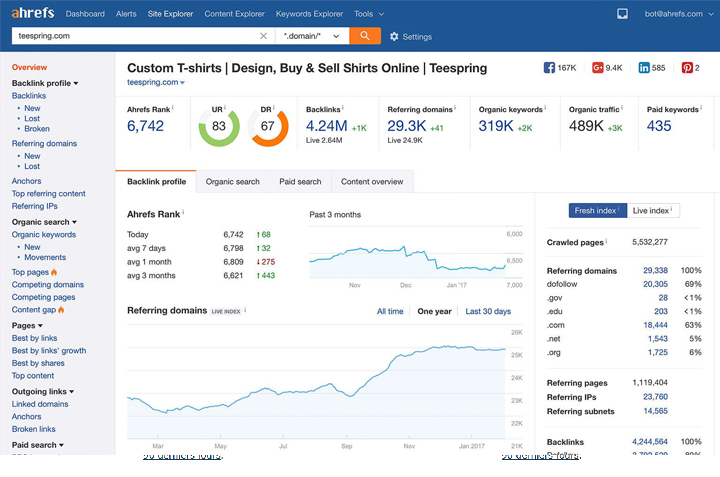
Task: Open Broken links in sidebar
Action: click(34, 429)
